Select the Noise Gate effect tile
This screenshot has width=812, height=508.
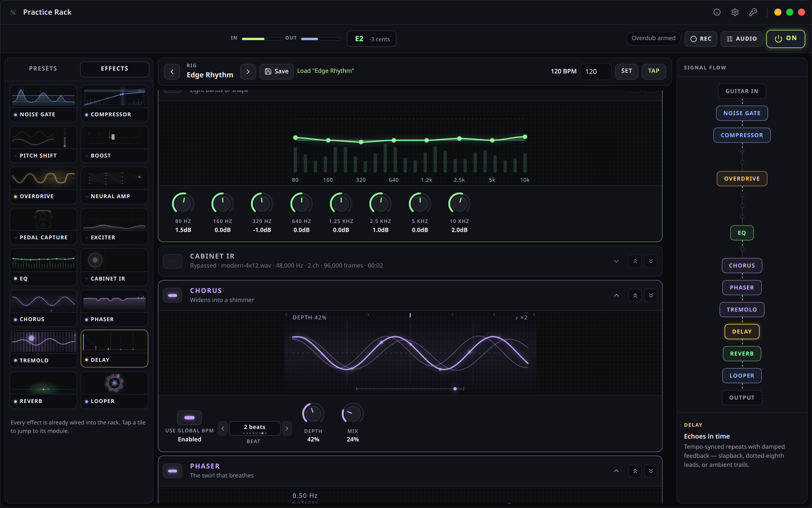pyautogui.click(x=43, y=104)
